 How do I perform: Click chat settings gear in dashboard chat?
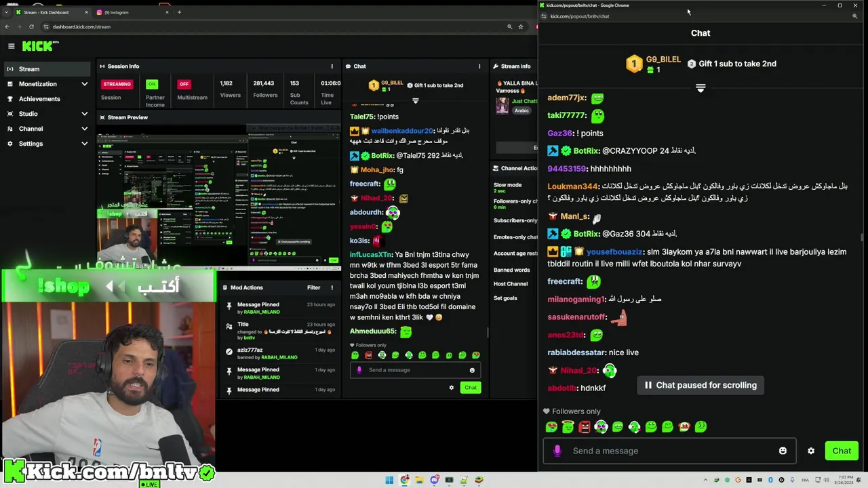451,388
